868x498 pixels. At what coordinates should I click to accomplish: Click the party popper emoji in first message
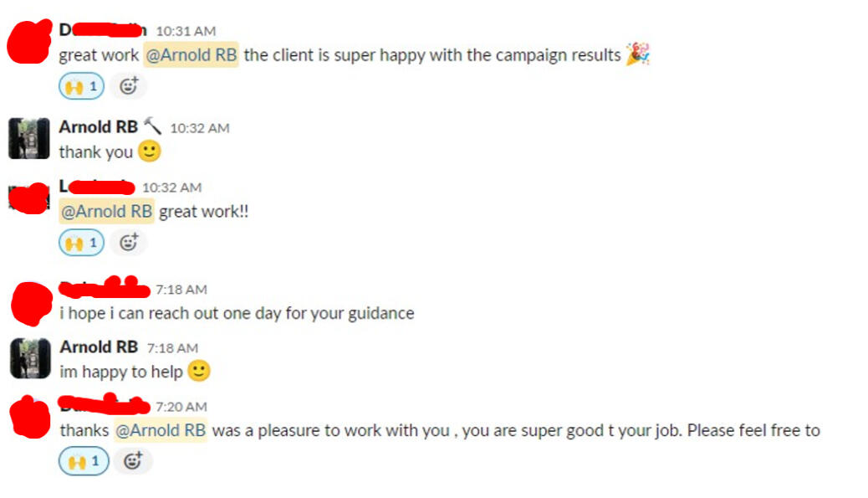(x=638, y=54)
